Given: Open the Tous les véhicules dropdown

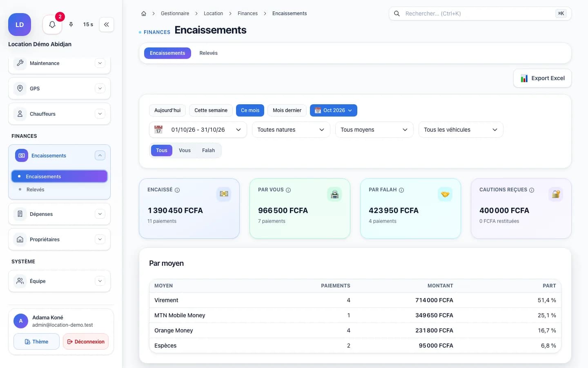Looking at the screenshot, I should click(x=461, y=130).
